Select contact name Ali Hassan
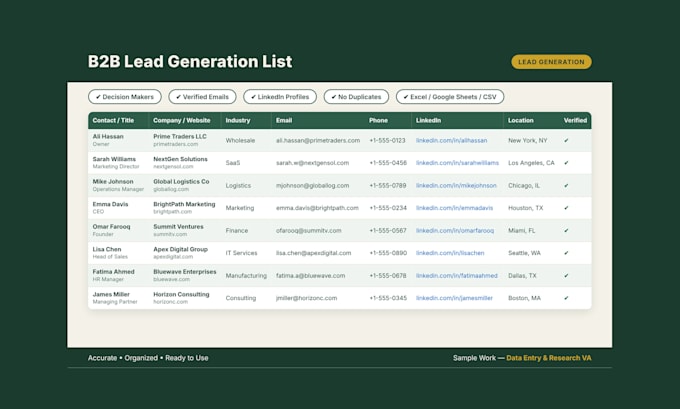The width and height of the screenshot is (680, 409). 108,136
